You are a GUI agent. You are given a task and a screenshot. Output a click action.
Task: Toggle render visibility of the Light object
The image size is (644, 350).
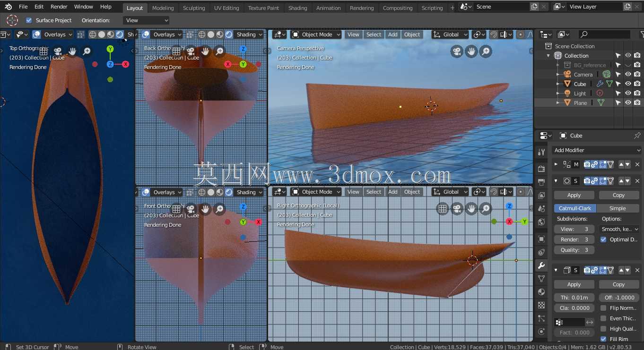pos(637,93)
